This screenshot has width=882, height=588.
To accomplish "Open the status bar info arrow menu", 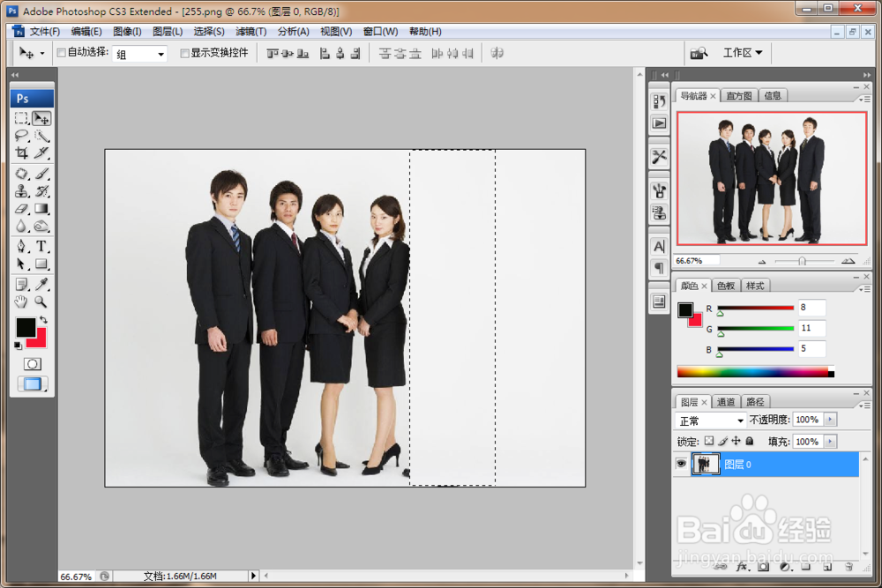I will (x=253, y=576).
